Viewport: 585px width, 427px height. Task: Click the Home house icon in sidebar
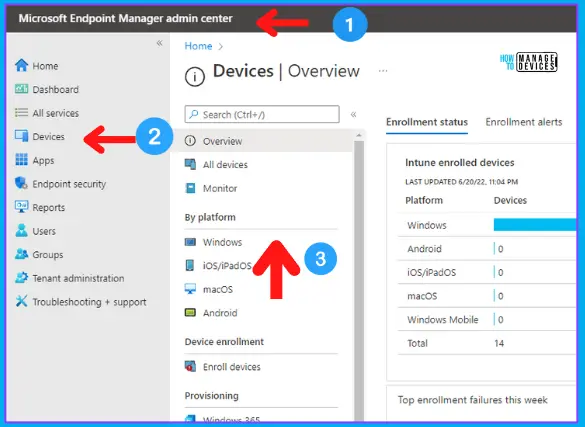(x=21, y=66)
